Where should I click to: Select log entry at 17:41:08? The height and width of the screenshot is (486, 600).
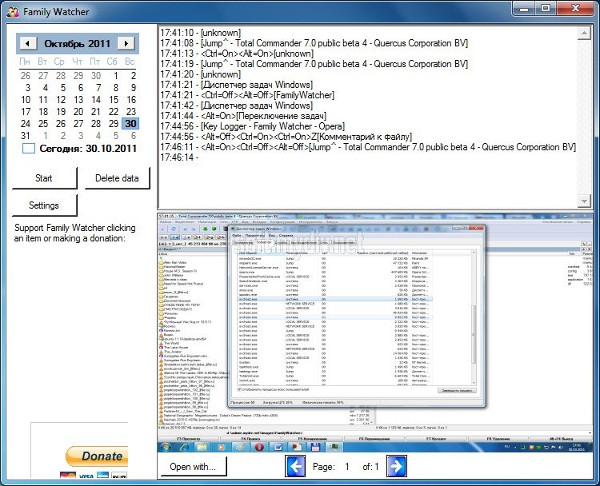(x=314, y=43)
